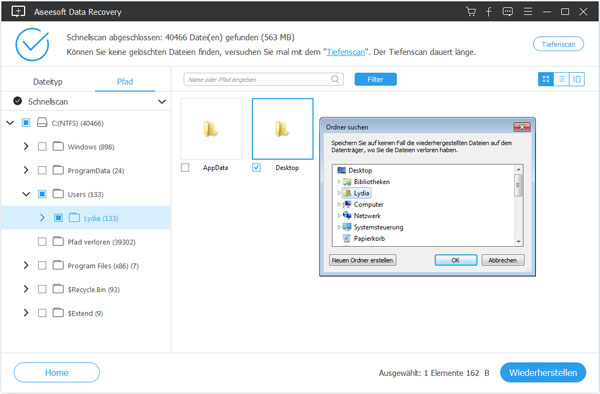Open the Schnellscan dropdown arrow
600x394 pixels.
(162, 102)
